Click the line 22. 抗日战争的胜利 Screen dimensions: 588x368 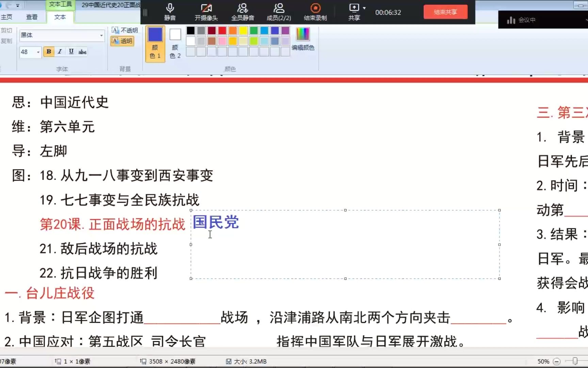[x=98, y=273]
